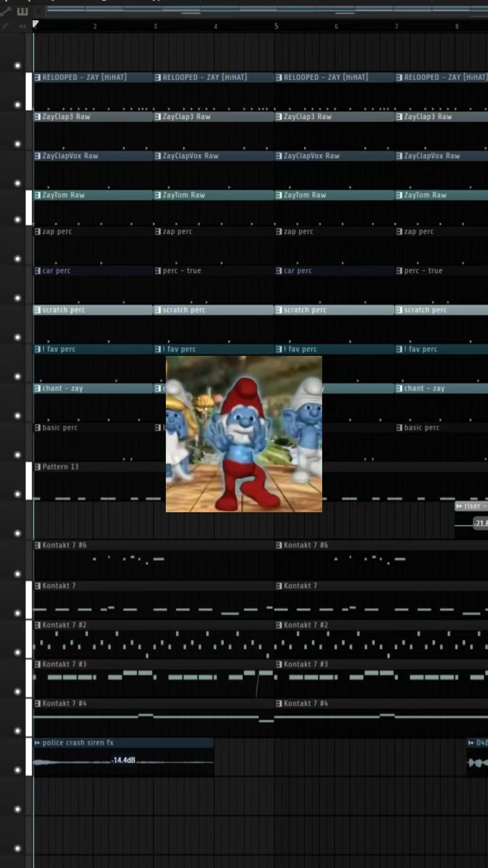Select the police crash siren fx clip title
This screenshot has width=488, height=868.
(x=78, y=743)
